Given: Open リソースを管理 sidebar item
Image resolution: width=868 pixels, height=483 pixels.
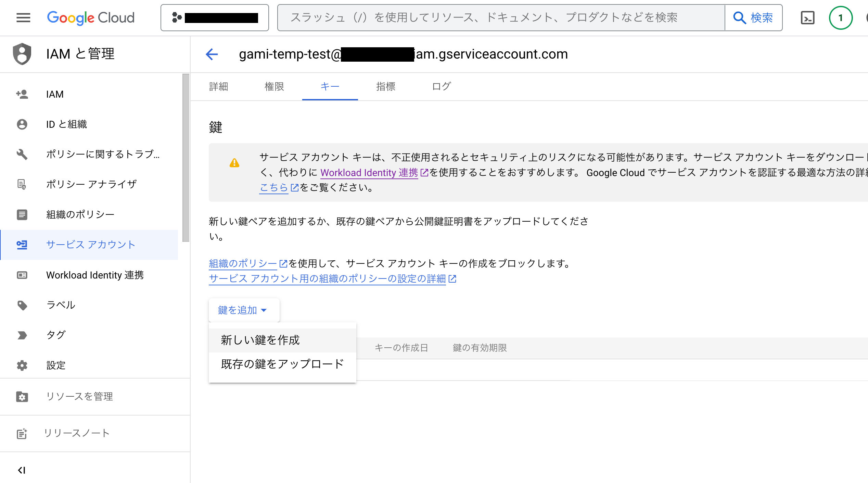Looking at the screenshot, I should (95, 396).
